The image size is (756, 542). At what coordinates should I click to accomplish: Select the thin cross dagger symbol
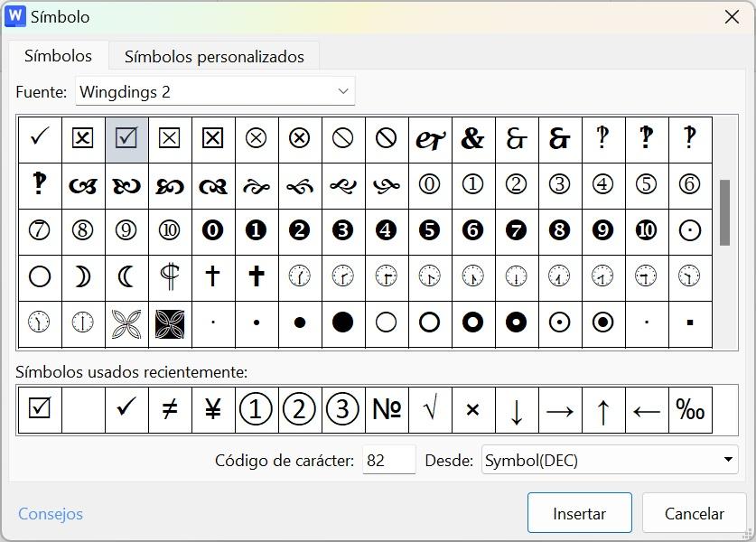(212, 276)
